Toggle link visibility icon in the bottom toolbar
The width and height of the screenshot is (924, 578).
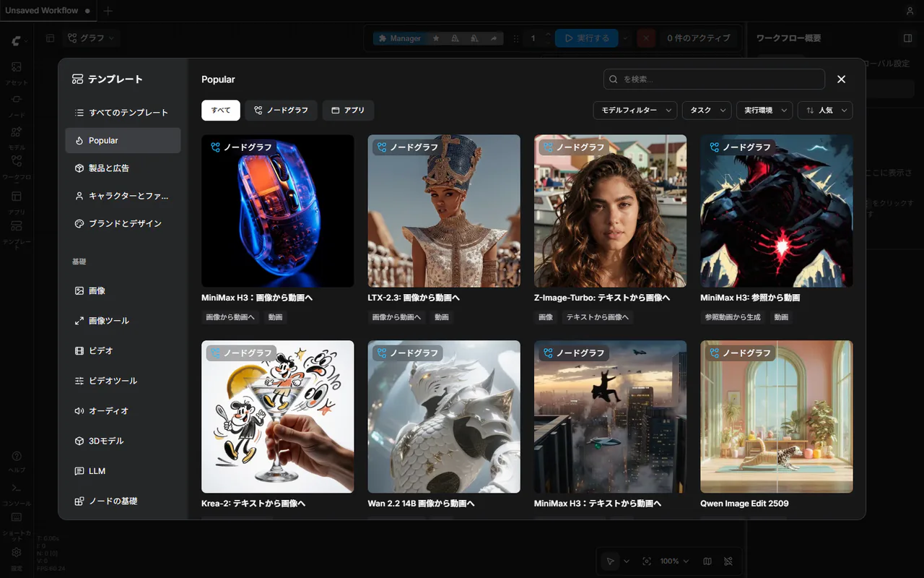pyautogui.click(x=728, y=561)
